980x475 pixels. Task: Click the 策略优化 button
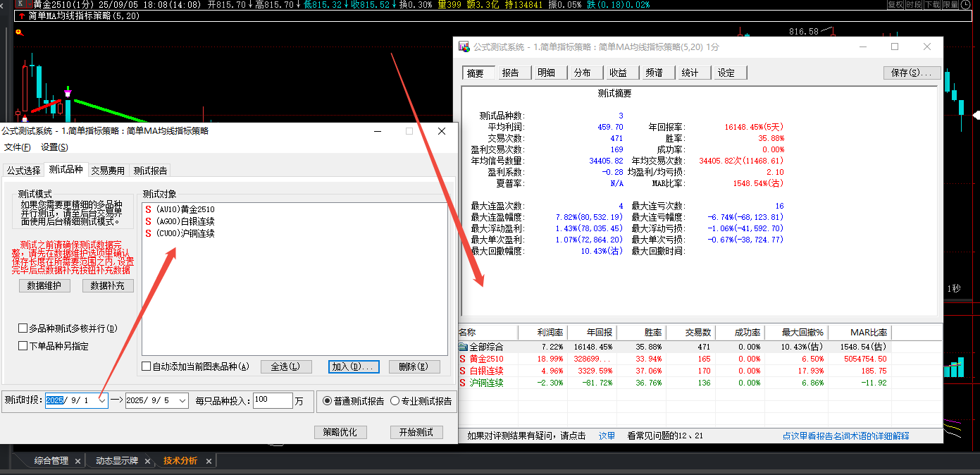tap(340, 432)
